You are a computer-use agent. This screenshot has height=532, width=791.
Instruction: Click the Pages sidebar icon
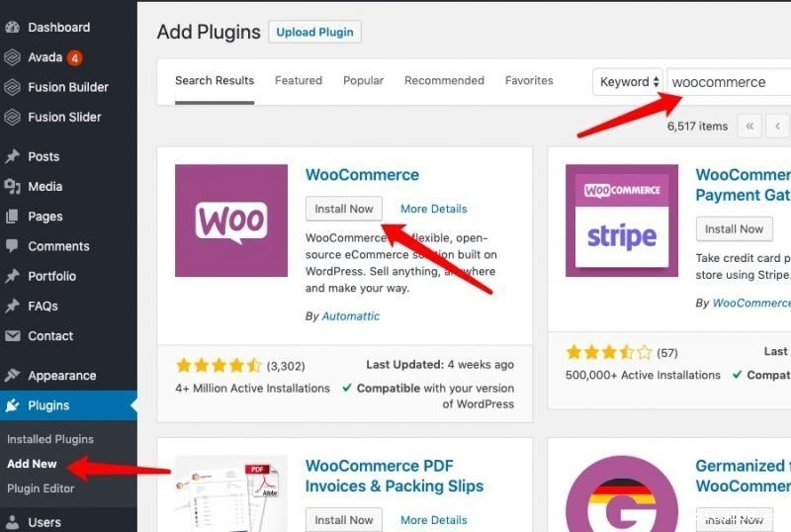click(x=12, y=217)
